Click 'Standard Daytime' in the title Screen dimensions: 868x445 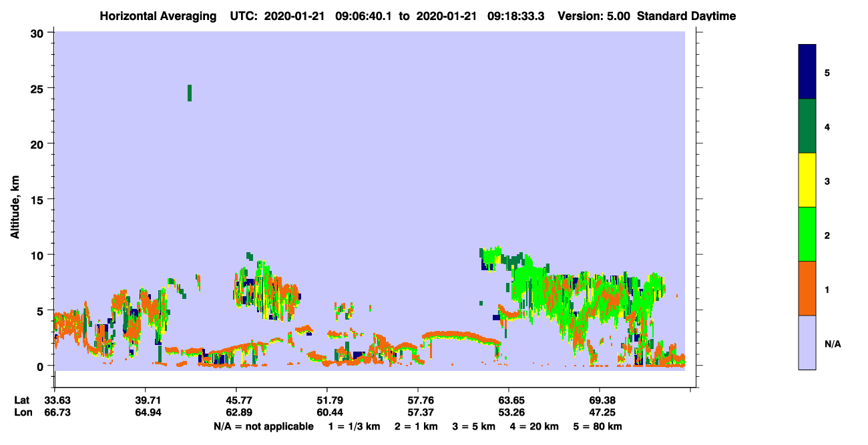tap(686, 15)
